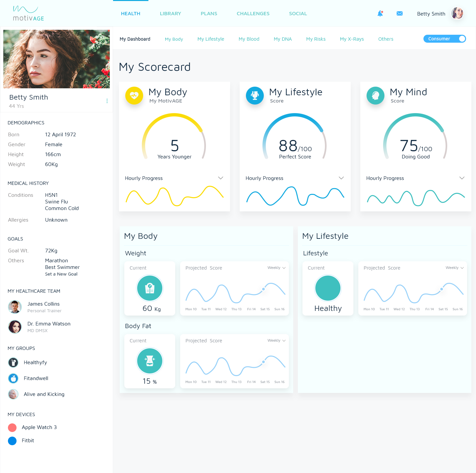Click the 12 April 1972 birth date
This screenshot has height=473, width=476.
60,135
